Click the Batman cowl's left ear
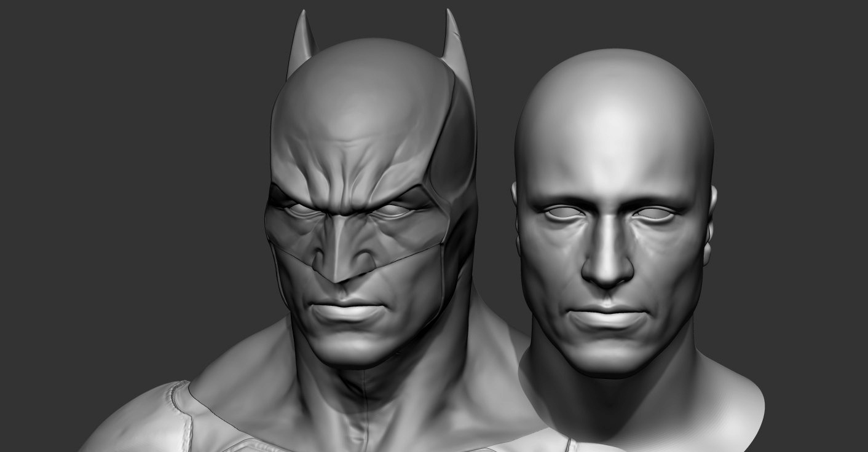This screenshot has height=452, width=868. (301, 37)
